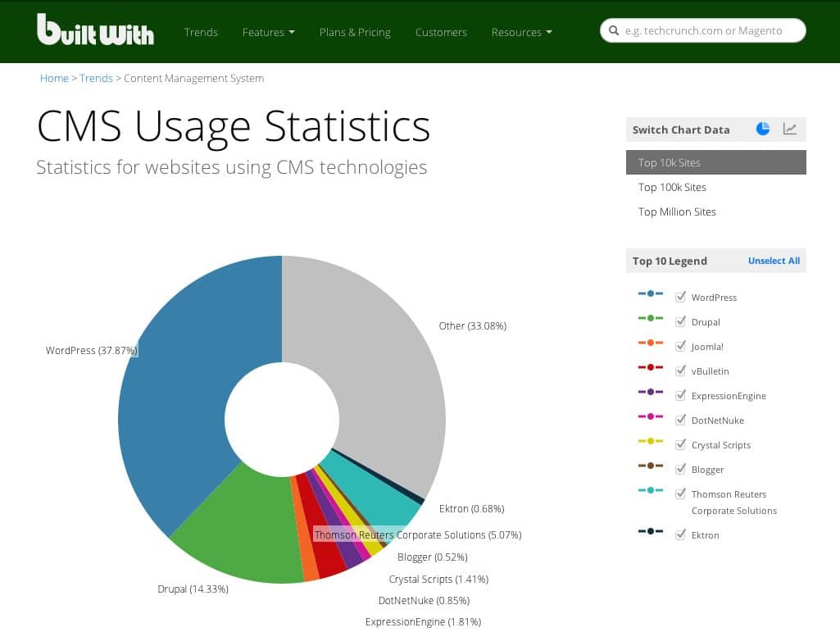Go to the Customers page
The width and height of the screenshot is (840, 632).
(441, 32)
